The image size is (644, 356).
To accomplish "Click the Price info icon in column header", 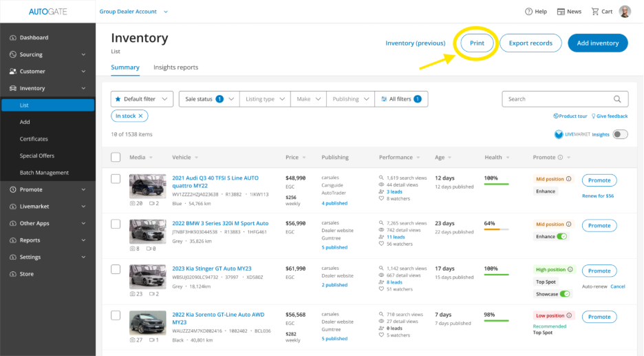I will [x=304, y=158].
